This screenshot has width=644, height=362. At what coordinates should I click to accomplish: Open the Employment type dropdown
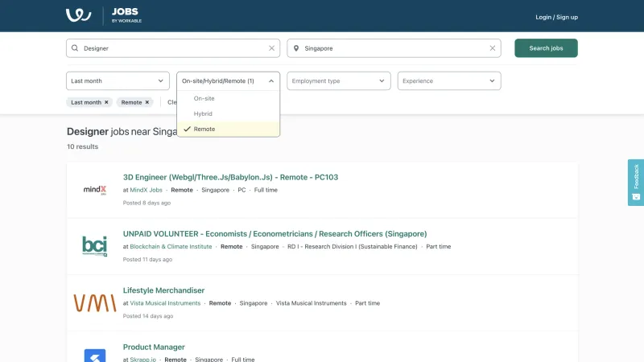coord(339,81)
